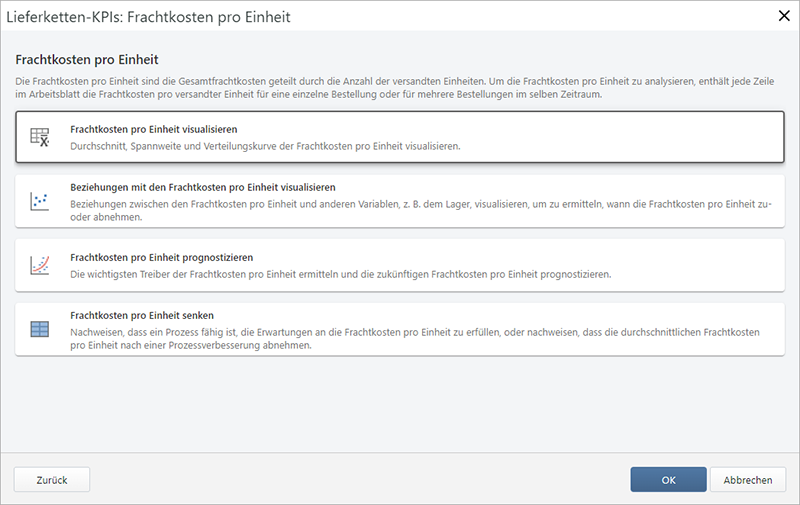Image resolution: width=800 pixels, height=505 pixels.
Task: Select 'Frachtkosten pro Einheit visualisieren' option title
Action: point(153,129)
